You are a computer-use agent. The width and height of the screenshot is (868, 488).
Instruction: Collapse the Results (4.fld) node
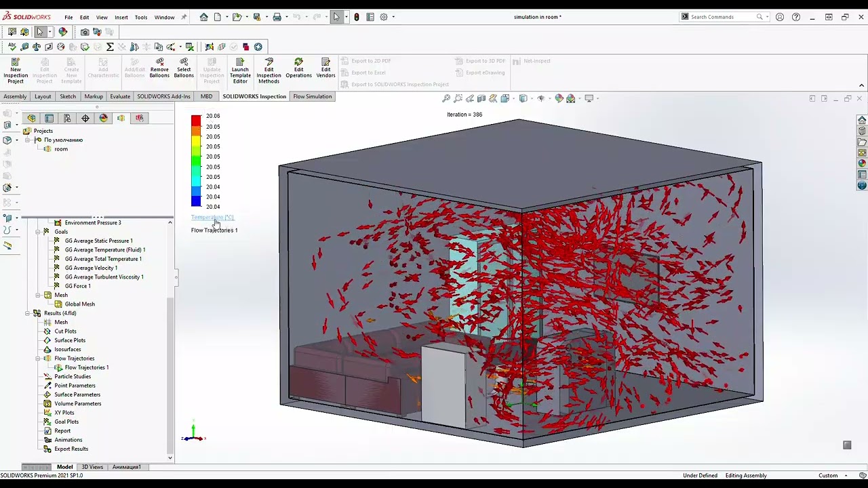[x=27, y=313]
